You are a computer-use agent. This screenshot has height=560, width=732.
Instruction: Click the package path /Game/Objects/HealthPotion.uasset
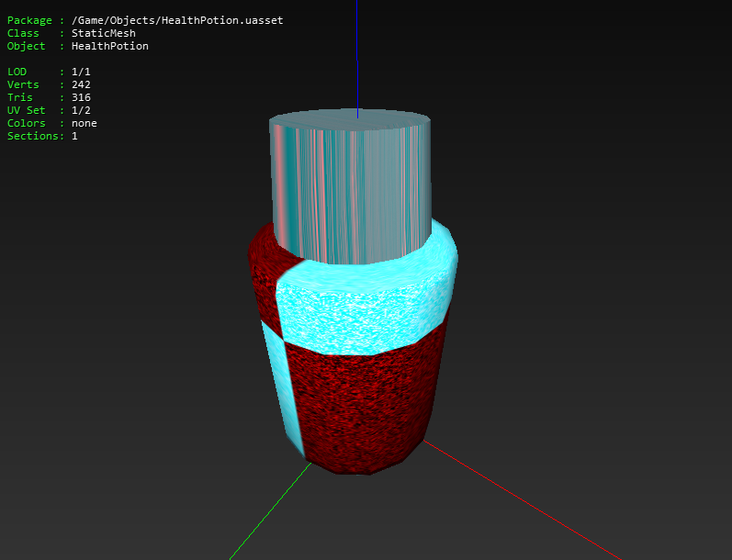177,20
